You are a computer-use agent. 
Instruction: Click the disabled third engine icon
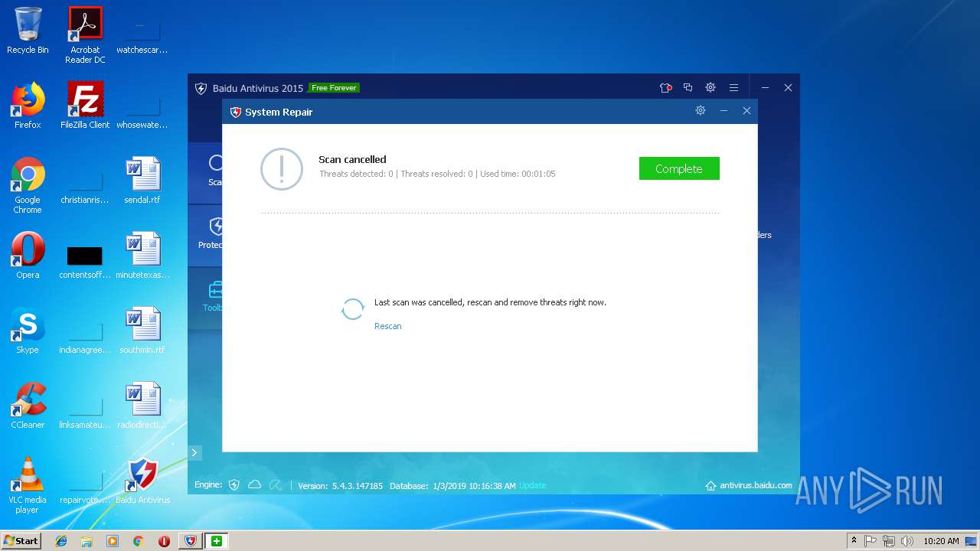tap(276, 485)
